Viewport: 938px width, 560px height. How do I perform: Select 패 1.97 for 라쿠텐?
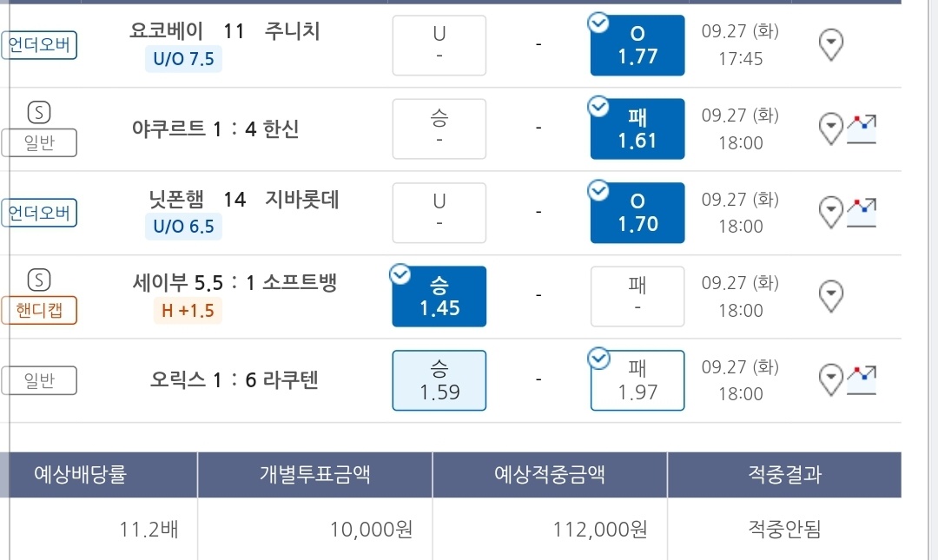coord(637,380)
